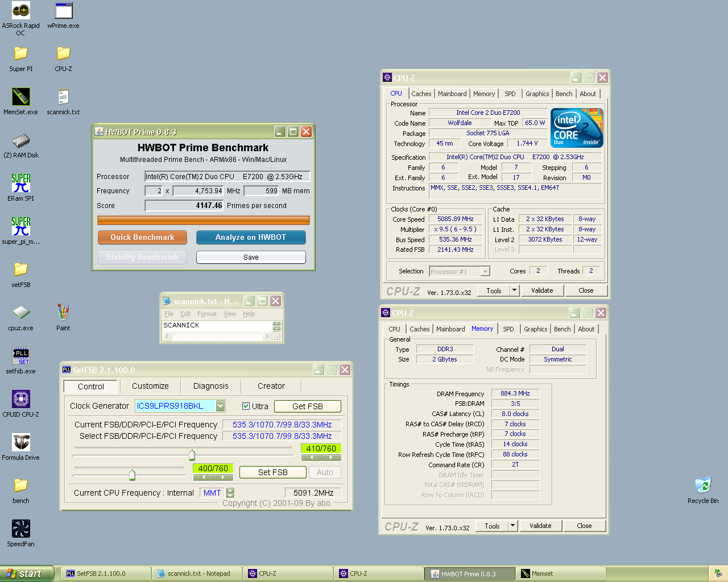The width and height of the screenshot is (728, 582).
Task: Click the Select FSB frequency field
Action: [282, 436]
